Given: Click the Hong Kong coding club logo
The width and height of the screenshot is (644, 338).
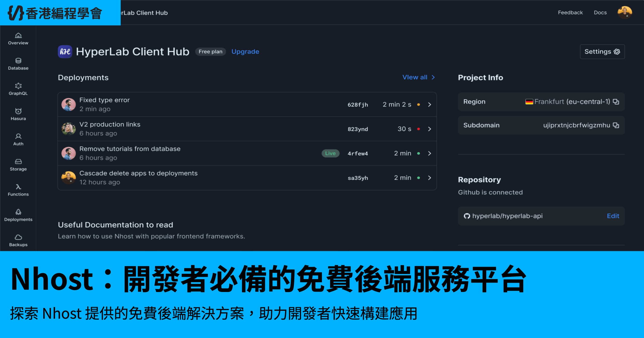Looking at the screenshot, I should [x=55, y=13].
